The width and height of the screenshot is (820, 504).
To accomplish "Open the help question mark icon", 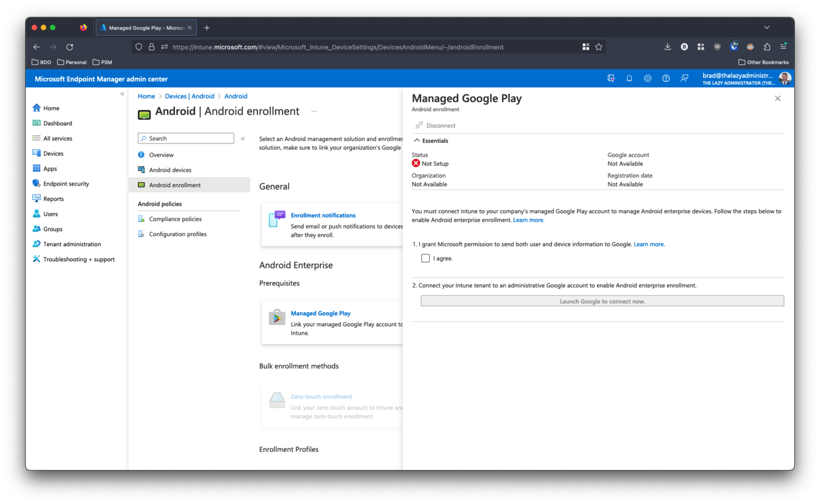I will [x=666, y=78].
